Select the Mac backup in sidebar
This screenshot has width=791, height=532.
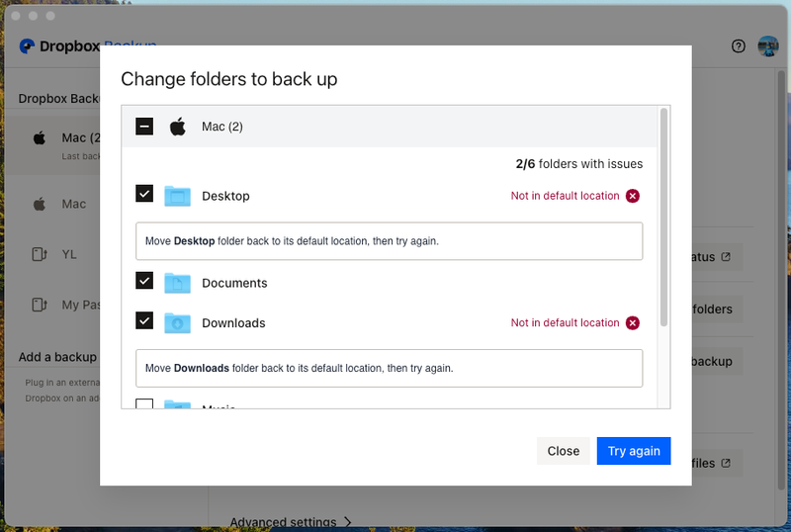coord(73,204)
